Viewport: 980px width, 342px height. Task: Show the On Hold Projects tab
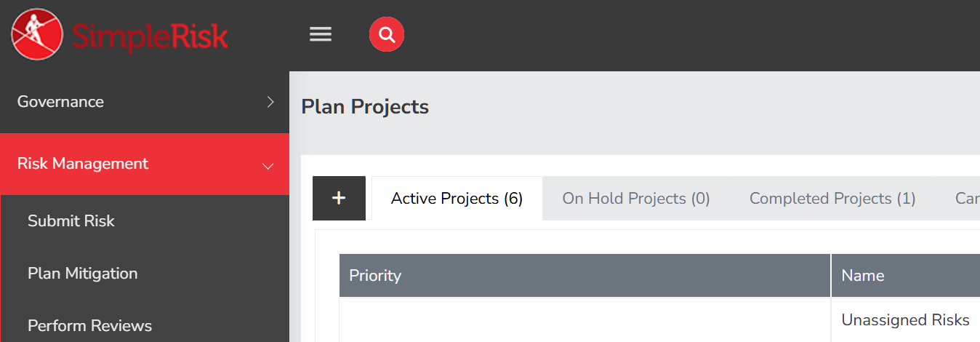(x=636, y=199)
